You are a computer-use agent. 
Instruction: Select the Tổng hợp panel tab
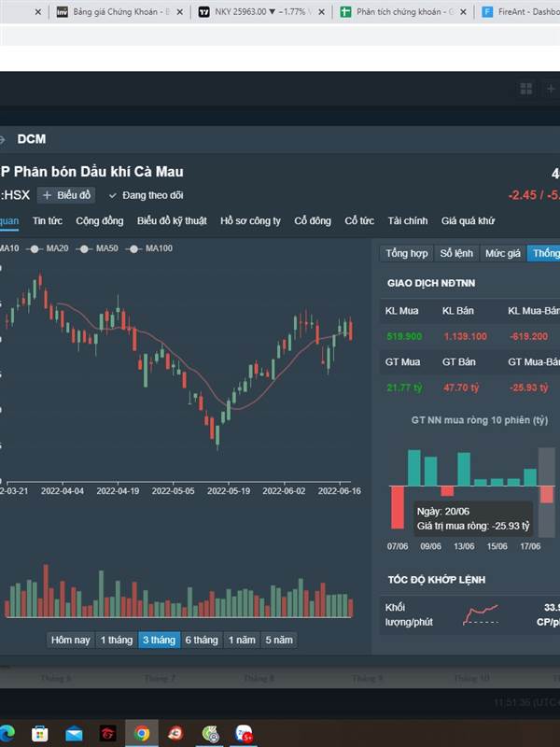407,253
